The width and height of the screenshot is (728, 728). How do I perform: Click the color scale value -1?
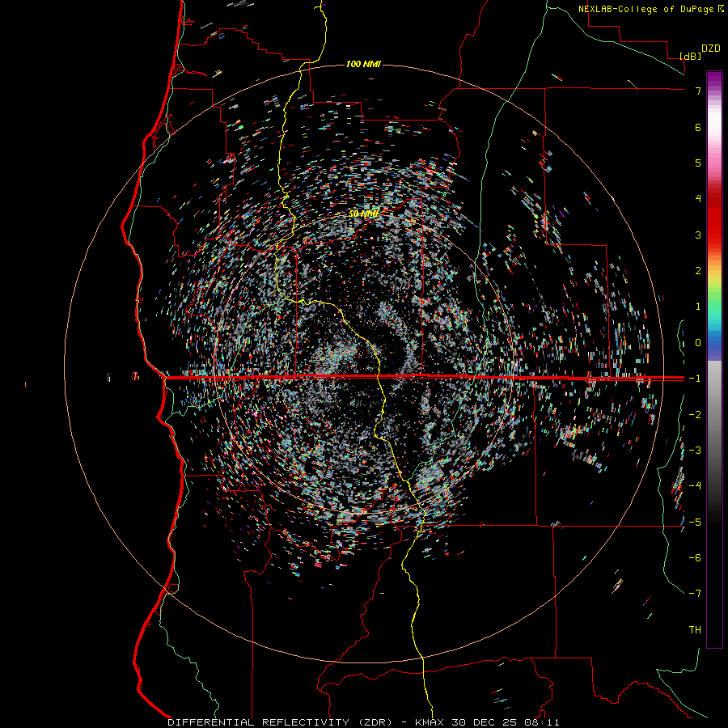695,379
